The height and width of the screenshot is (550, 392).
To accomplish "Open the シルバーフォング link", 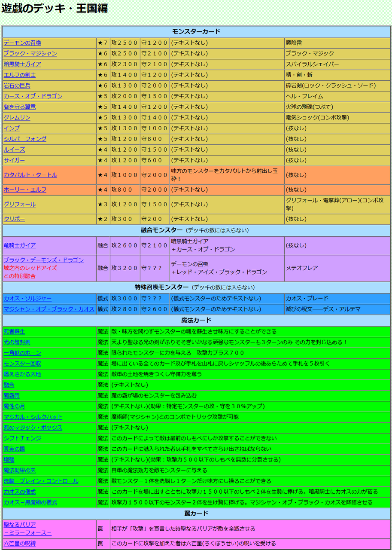I will click(25, 139).
